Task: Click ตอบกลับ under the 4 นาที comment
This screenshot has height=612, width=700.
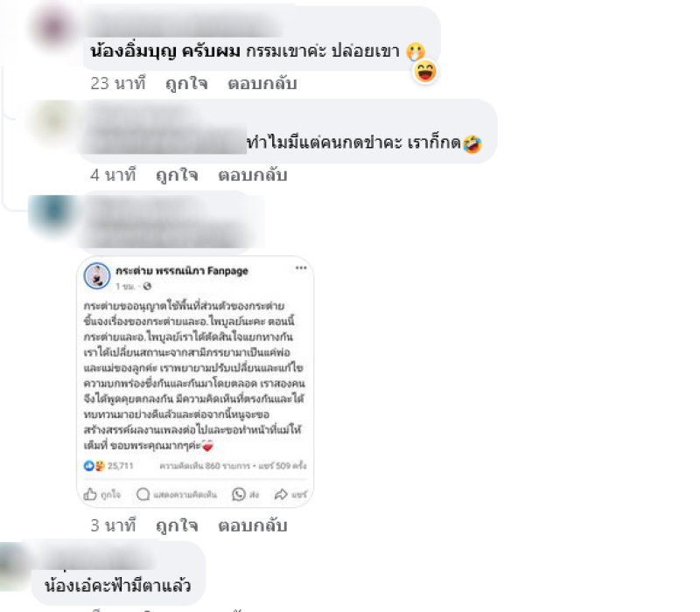Action: [253, 175]
